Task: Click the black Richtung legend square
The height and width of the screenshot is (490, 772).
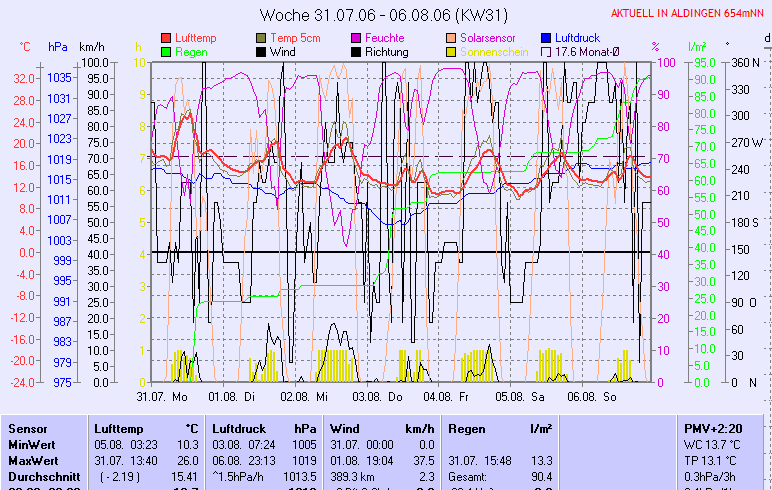Action: point(357,52)
